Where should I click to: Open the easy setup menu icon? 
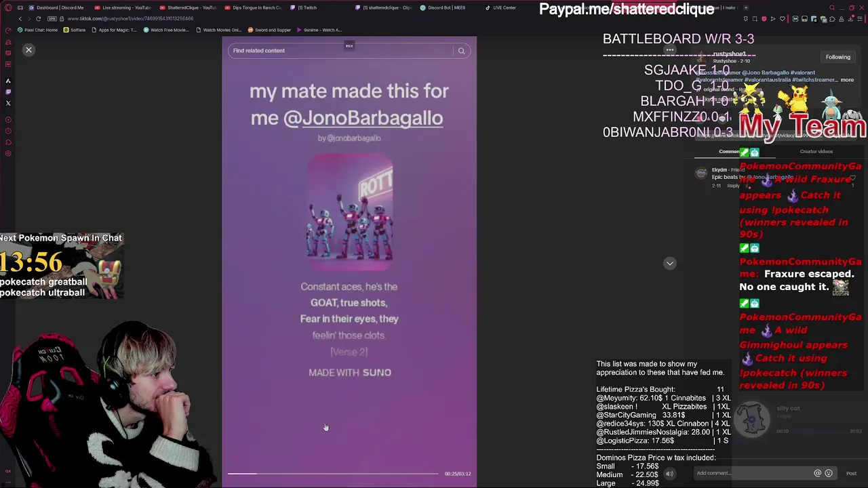860,19
